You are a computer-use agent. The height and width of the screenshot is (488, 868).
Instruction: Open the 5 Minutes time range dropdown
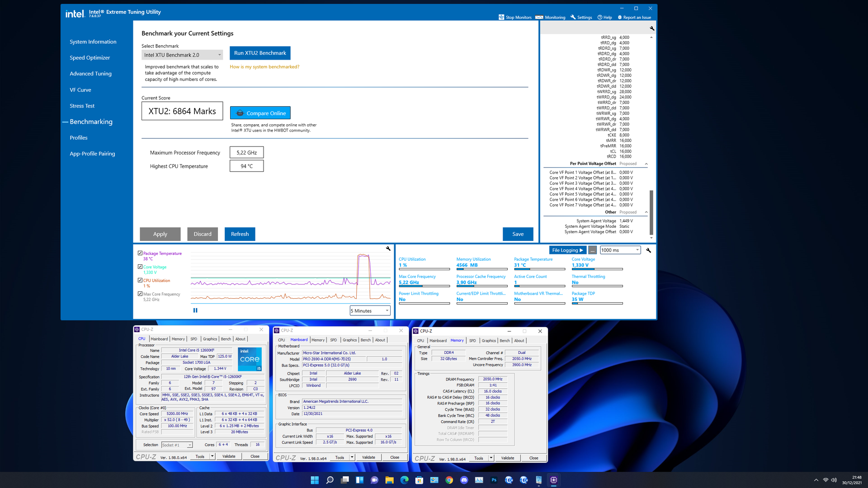370,310
